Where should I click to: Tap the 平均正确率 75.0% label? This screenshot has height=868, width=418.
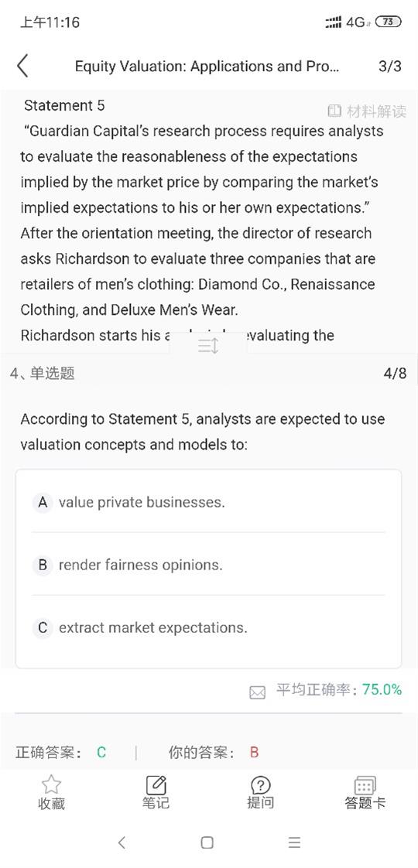click(x=339, y=690)
